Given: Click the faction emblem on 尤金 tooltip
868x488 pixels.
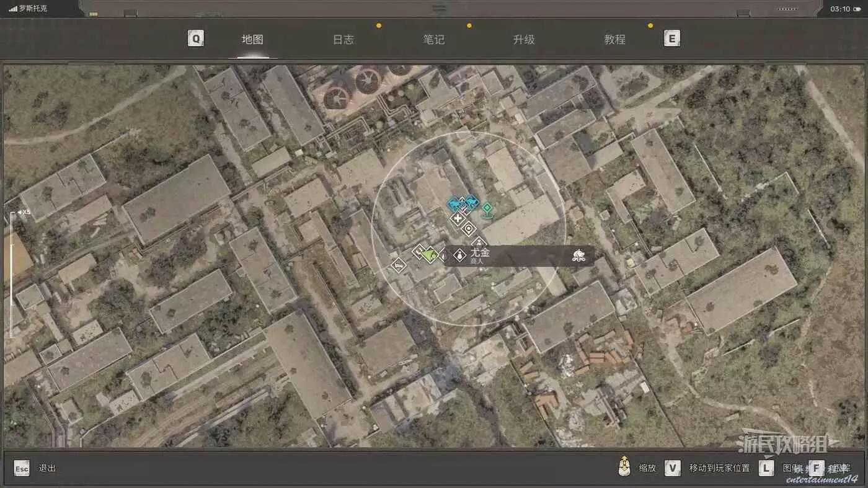Looking at the screenshot, I should pos(578,255).
